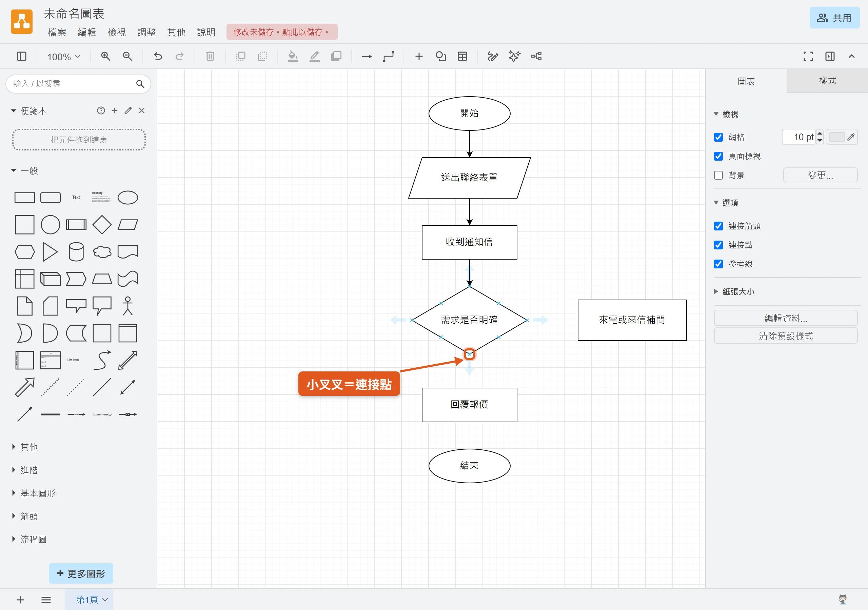This screenshot has height=610, width=868.
Task: Uncheck the 網格 grid checkbox
Action: coord(718,137)
